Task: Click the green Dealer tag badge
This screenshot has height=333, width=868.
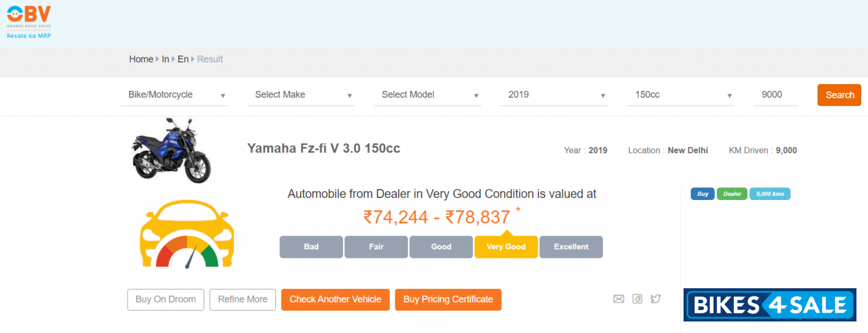Action: (732, 194)
